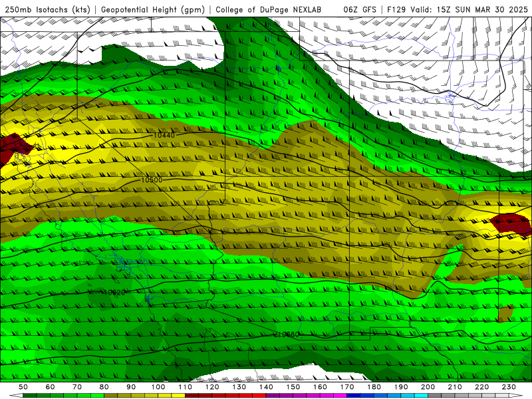Pick the olive legend swatch starting at 80 kts
Viewport: 532px width, 399px height.
[111, 395]
